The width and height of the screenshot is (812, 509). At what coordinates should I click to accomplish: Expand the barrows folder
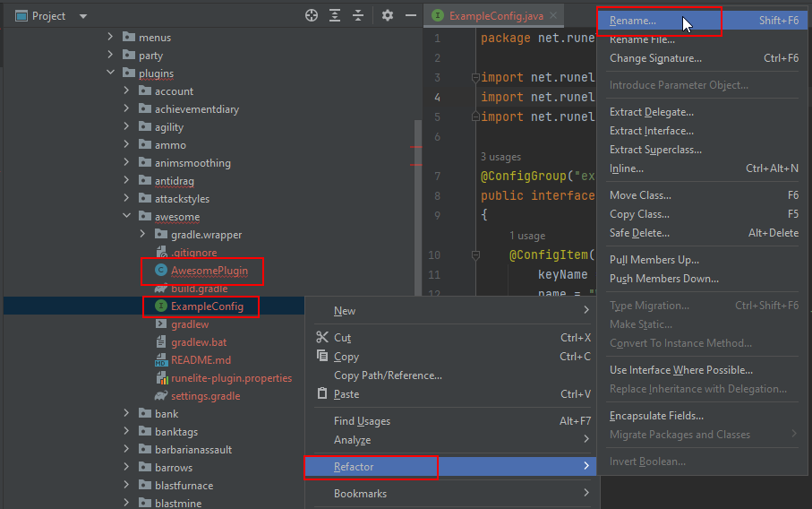[126, 467]
